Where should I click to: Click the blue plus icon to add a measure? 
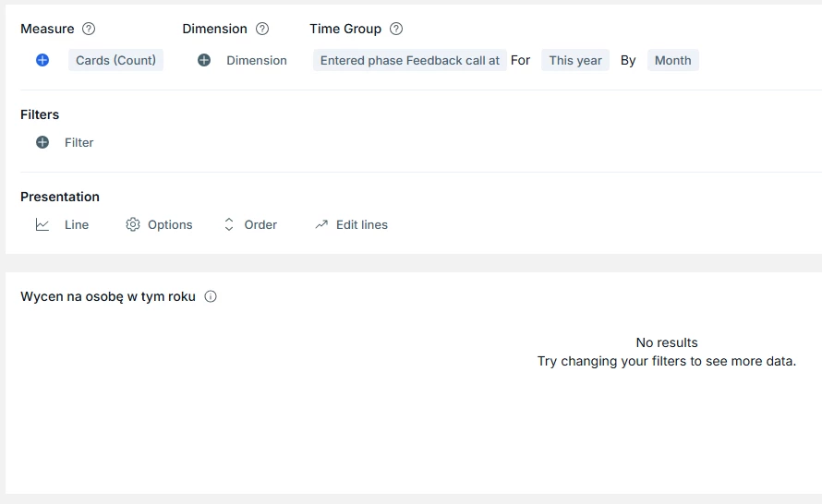pos(42,60)
